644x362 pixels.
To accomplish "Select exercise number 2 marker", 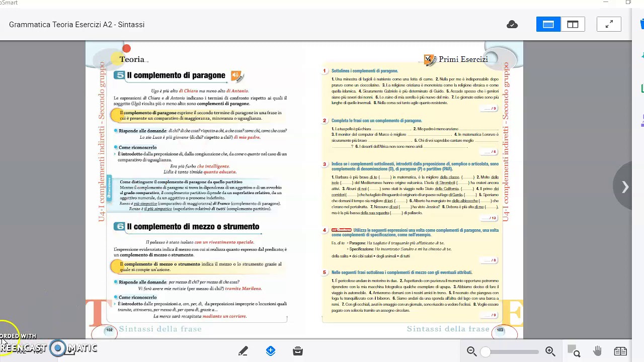I will [x=325, y=121].
